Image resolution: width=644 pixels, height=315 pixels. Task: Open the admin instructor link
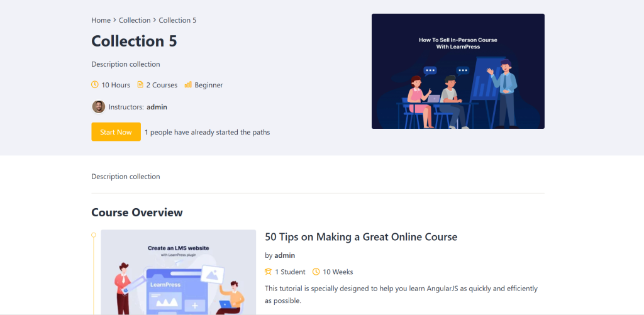(157, 107)
